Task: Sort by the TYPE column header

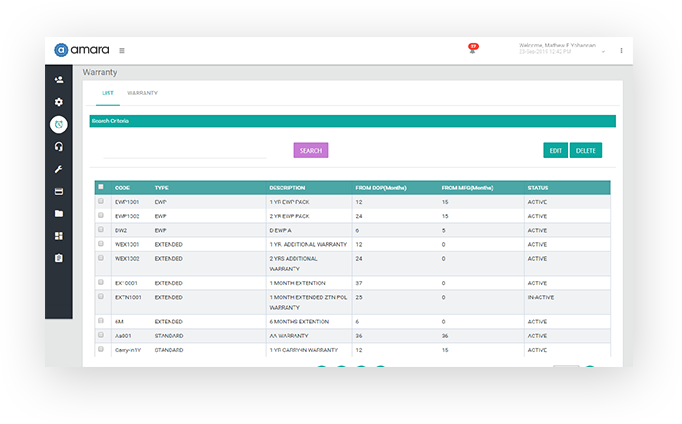Action: click(161, 188)
